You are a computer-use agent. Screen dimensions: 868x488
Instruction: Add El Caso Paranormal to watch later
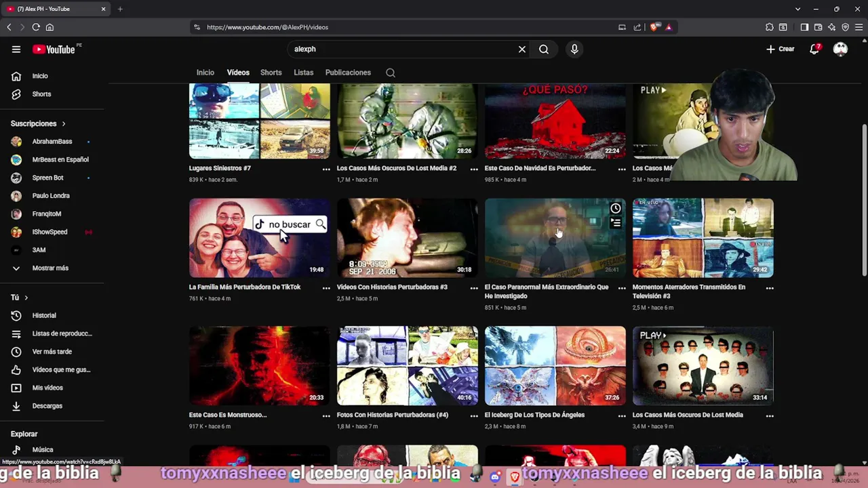615,209
